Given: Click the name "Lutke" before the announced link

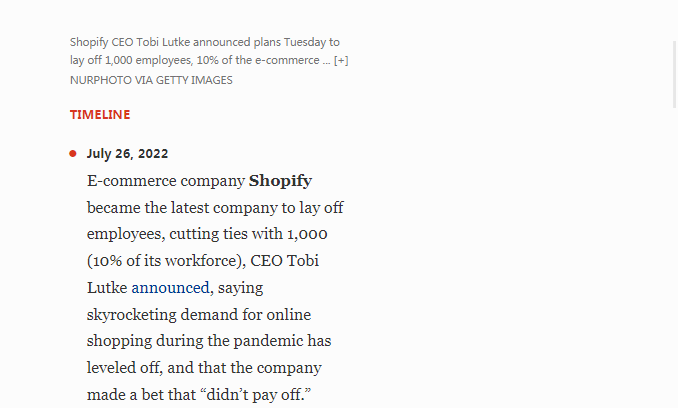Looking at the screenshot, I should (x=107, y=287).
